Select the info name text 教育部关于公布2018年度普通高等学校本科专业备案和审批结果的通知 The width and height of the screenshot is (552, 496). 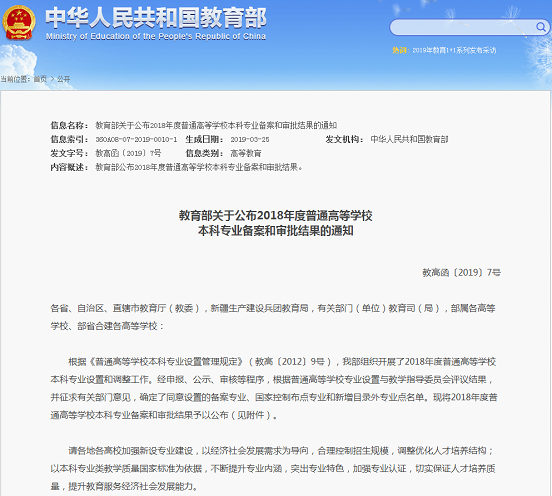pyautogui.click(x=216, y=125)
